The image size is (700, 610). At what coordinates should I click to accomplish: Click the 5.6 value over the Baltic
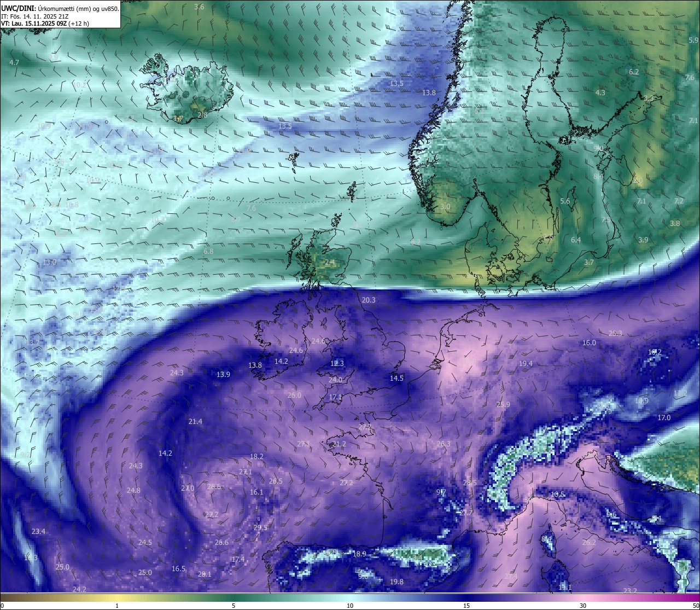pos(565,201)
